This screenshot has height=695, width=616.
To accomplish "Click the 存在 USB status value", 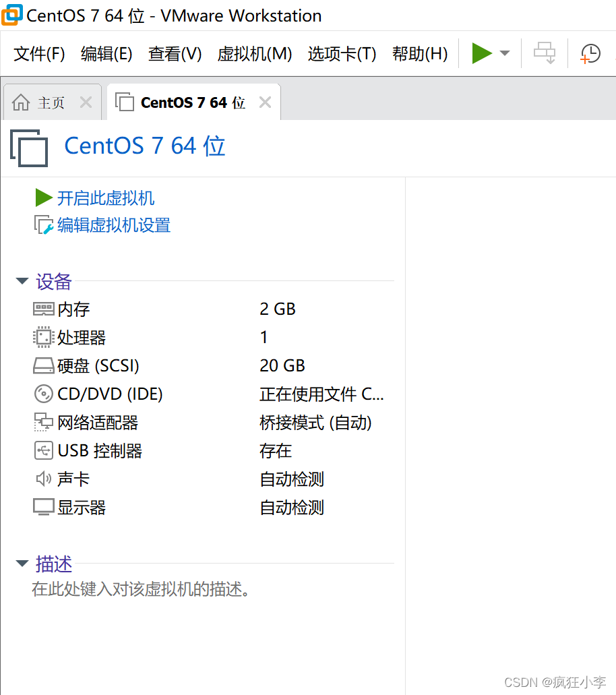I will pyautogui.click(x=276, y=451).
